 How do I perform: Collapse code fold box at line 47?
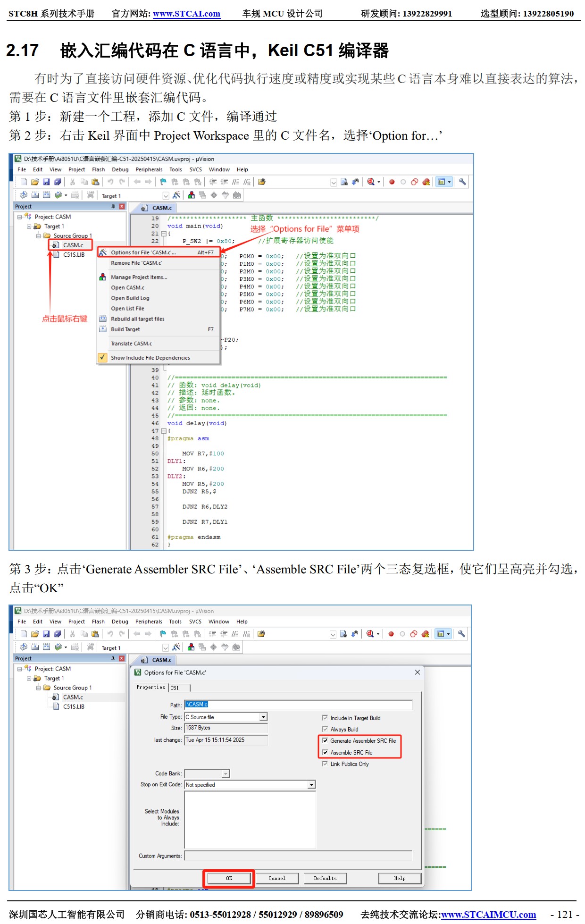coord(164,431)
